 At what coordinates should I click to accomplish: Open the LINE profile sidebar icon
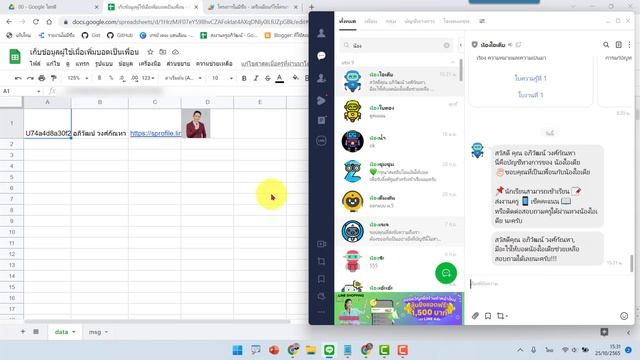(321, 33)
